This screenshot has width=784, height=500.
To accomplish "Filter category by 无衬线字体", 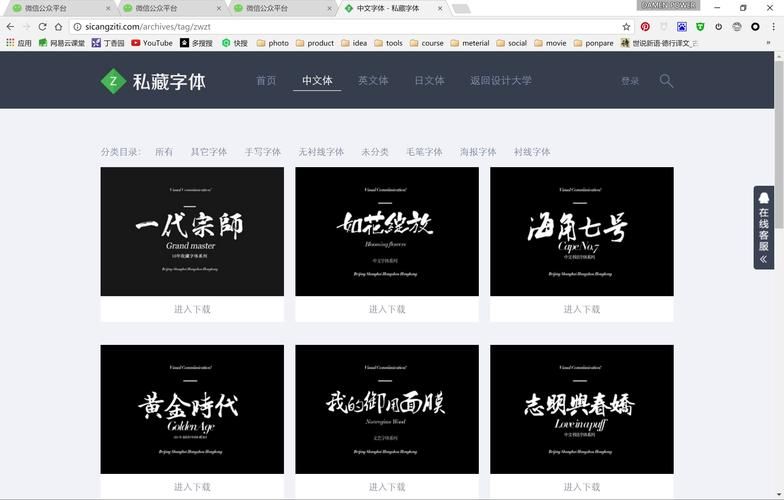I will (x=321, y=152).
